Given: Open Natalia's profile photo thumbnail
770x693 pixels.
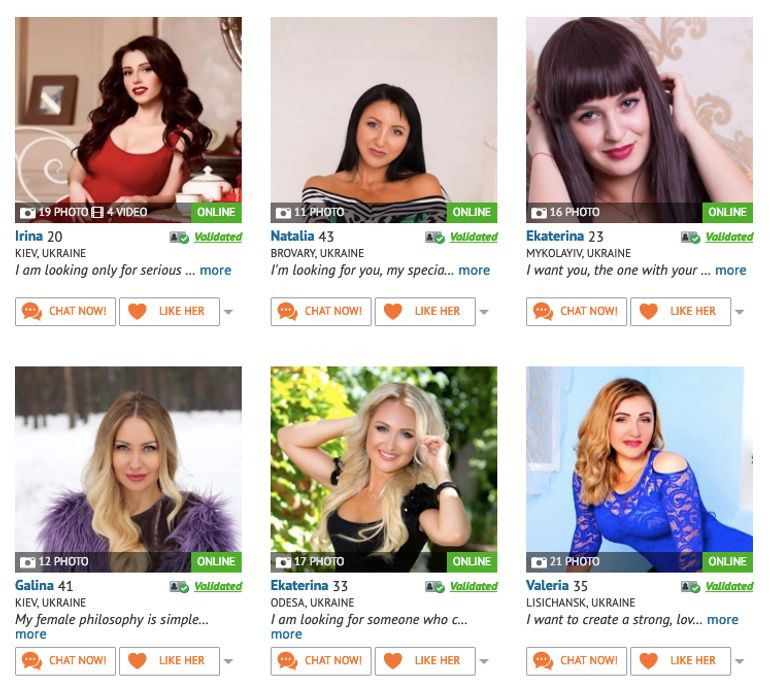Looking at the screenshot, I should click(x=384, y=120).
